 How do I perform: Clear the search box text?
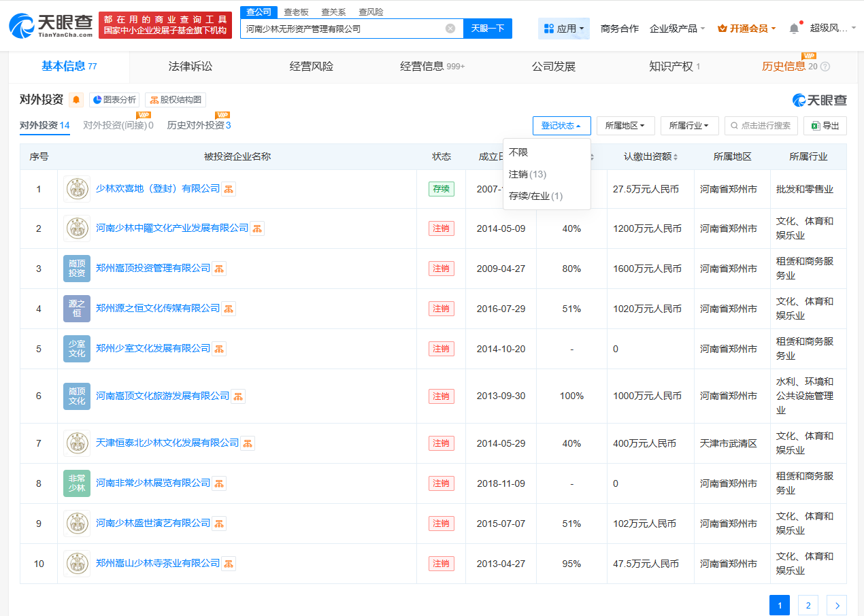450,29
